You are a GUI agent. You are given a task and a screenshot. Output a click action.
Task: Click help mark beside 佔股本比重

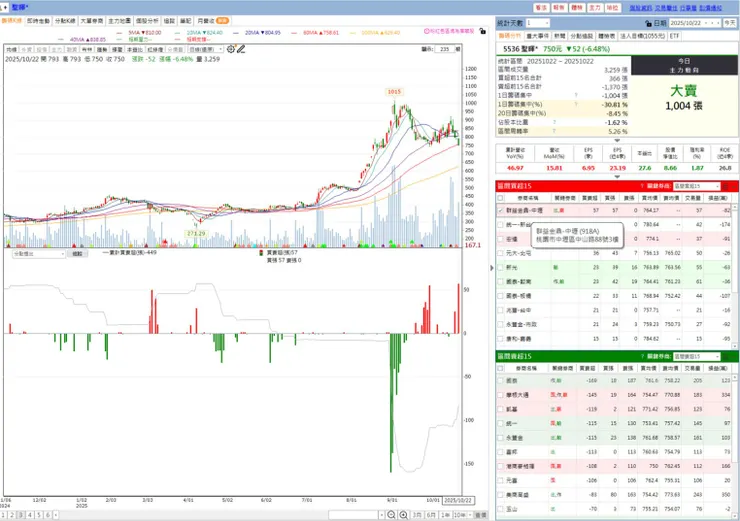[x=554, y=122]
